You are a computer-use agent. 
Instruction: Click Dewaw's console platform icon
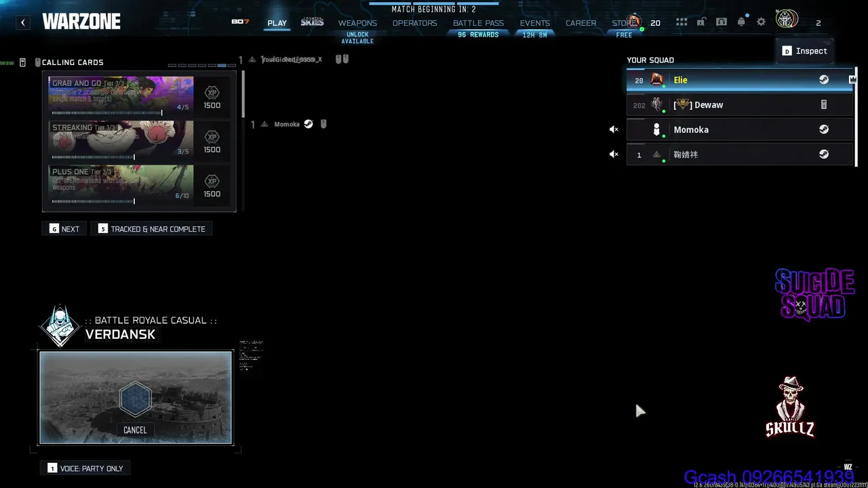[x=824, y=105]
